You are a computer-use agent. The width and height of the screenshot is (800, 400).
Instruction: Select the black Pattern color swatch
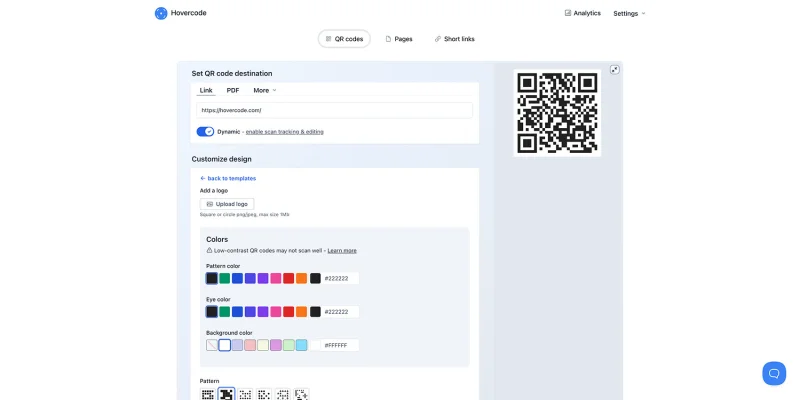pyautogui.click(x=212, y=278)
